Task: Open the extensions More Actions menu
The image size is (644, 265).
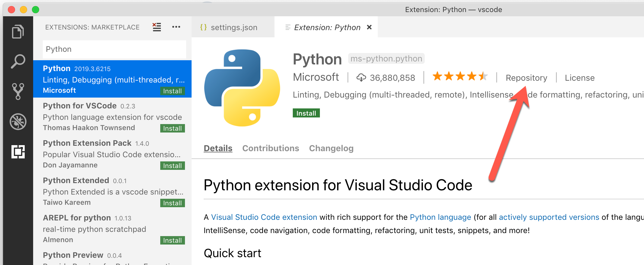Action: tap(176, 27)
